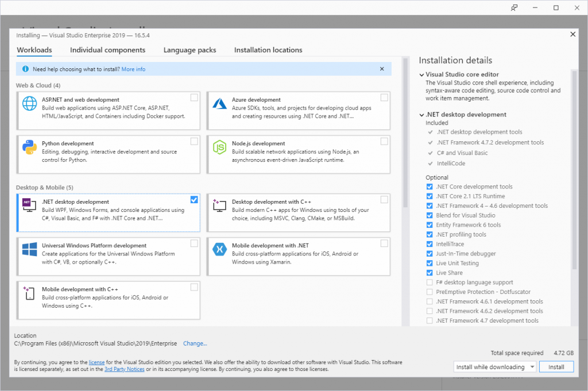Click the .NET desktop development monitor icon
The width and height of the screenshot is (588, 391).
coord(29,205)
